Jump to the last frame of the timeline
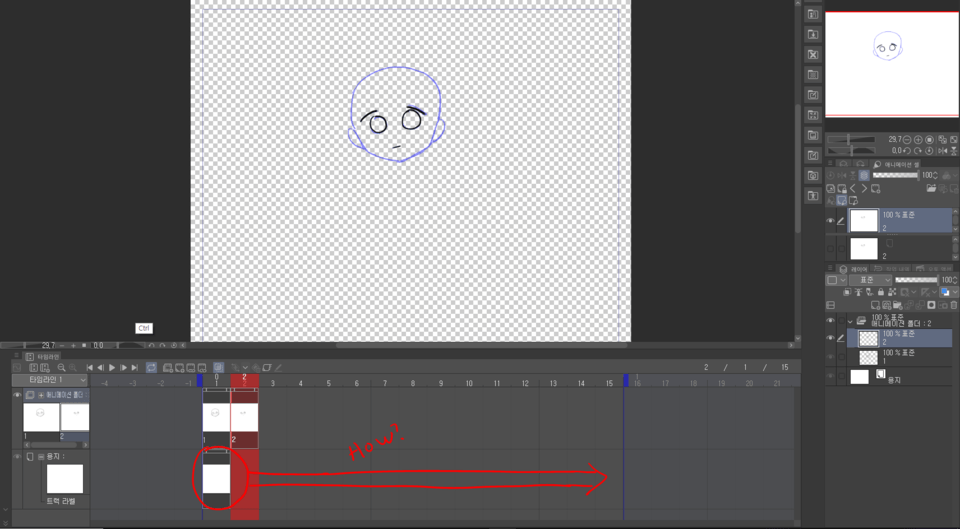The height and width of the screenshot is (529, 960). (134, 368)
